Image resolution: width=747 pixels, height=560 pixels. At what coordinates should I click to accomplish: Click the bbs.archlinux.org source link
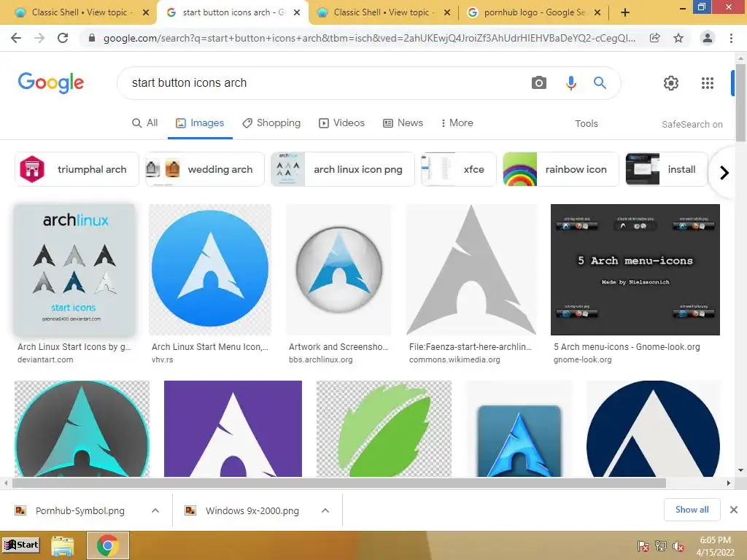pos(321,359)
